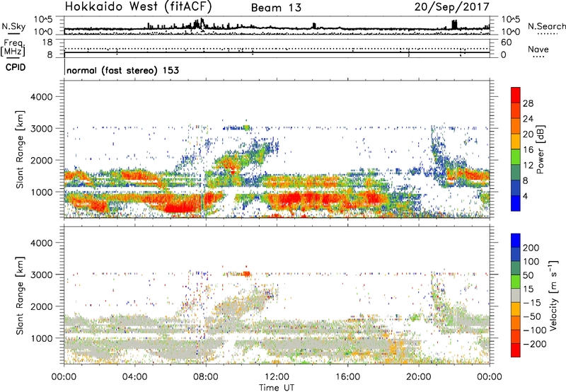Pick the bright blue bottom power colorbar swatch
The height and width of the screenshot is (392, 566).
[516, 203]
